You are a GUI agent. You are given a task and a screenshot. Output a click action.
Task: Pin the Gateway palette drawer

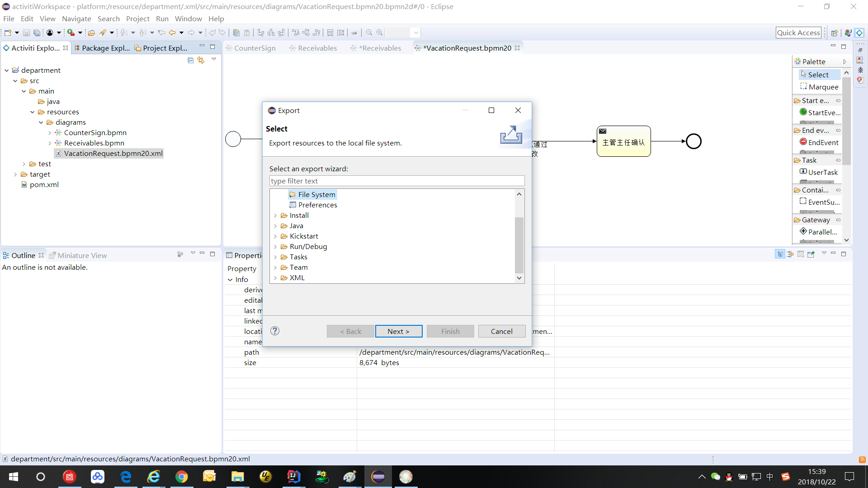pyautogui.click(x=838, y=220)
